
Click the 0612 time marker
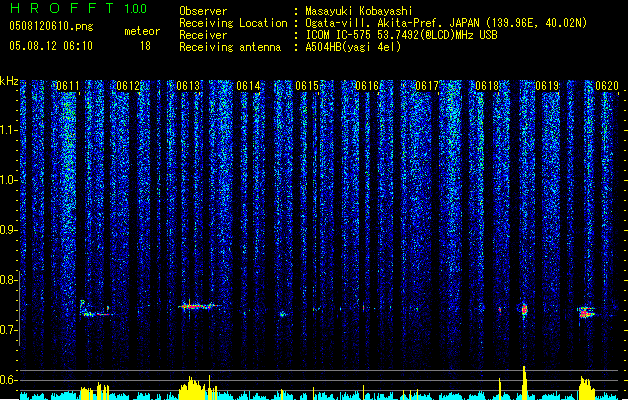[x=128, y=86]
